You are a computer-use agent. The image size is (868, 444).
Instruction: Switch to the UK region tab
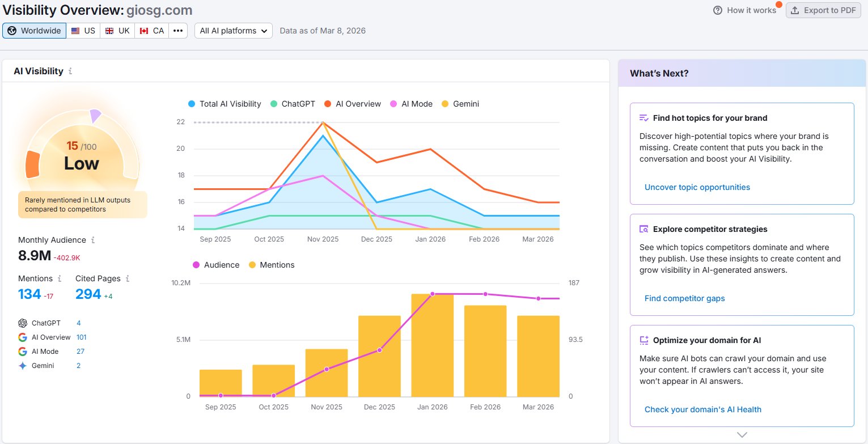[x=117, y=31]
